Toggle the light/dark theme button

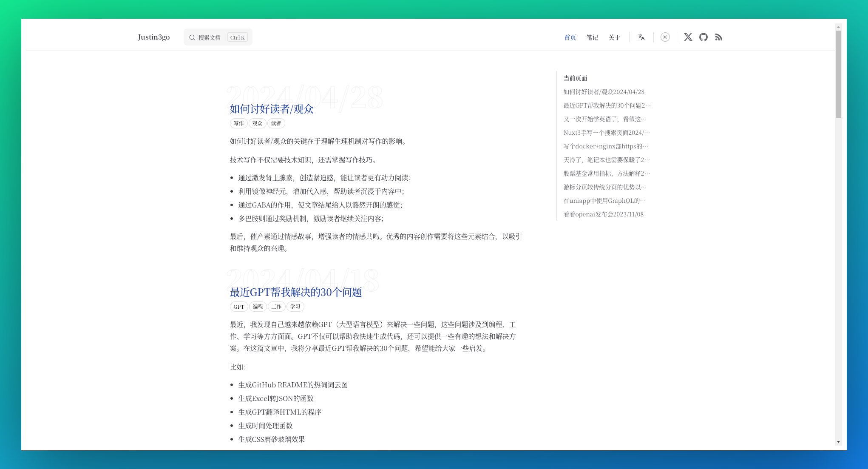tap(665, 37)
